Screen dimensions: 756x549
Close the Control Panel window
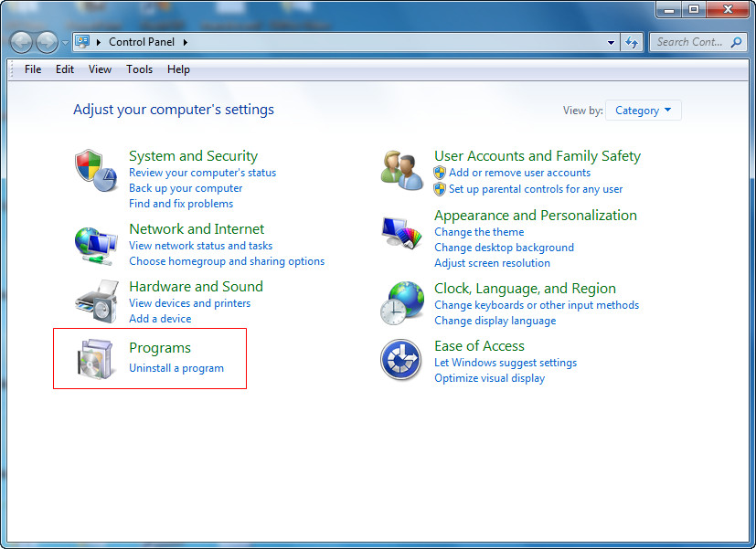click(x=728, y=9)
